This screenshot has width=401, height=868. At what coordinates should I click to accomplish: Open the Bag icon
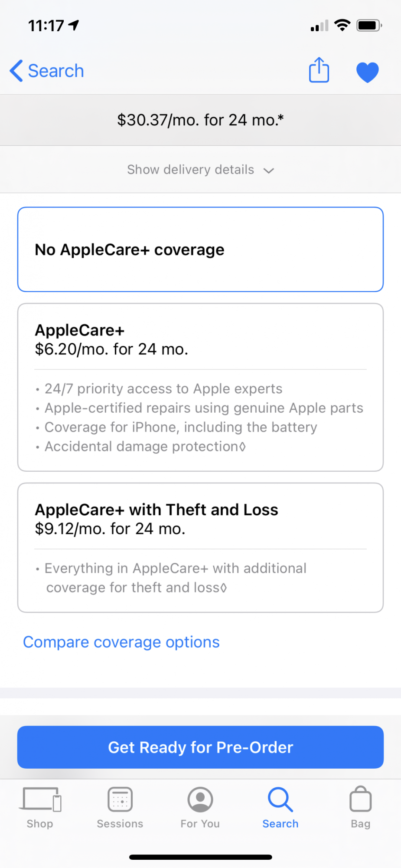[x=361, y=799]
